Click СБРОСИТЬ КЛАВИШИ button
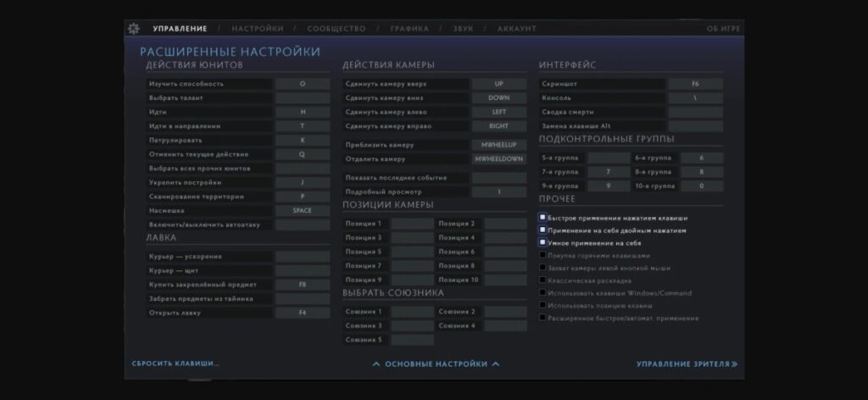The width and height of the screenshot is (868, 400). (175, 364)
